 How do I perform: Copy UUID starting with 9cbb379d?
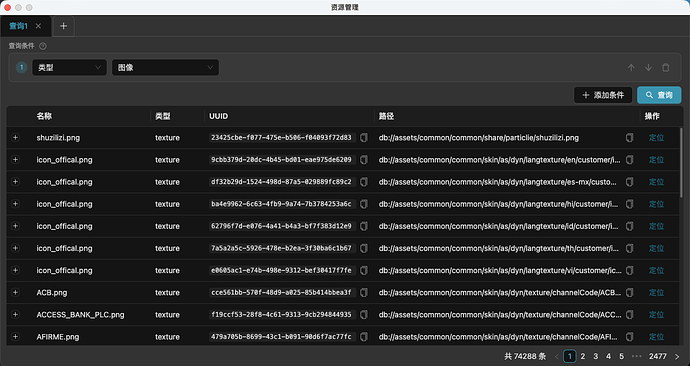pos(364,160)
